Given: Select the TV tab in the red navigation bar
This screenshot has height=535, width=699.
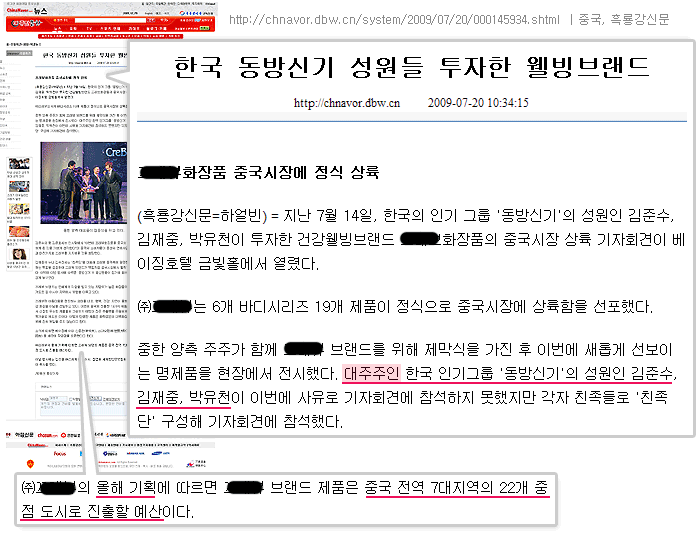Looking at the screenshot, I should click(x=90, y=29).
